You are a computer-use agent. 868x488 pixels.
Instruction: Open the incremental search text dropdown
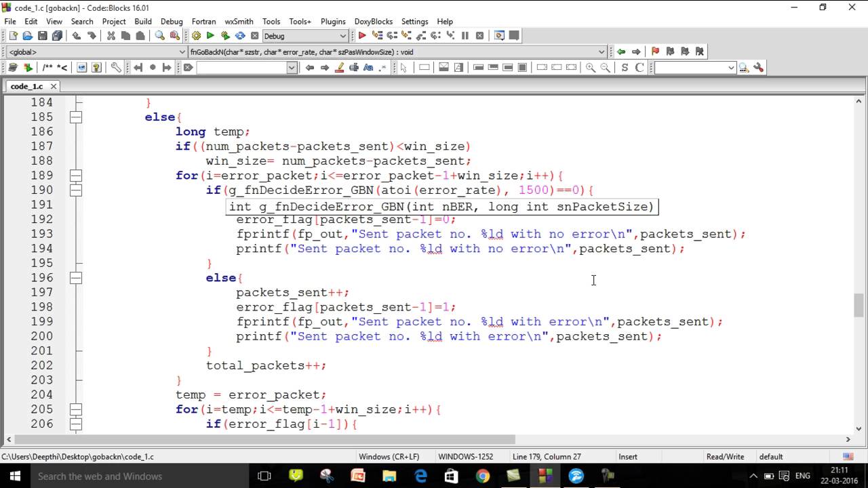292,67
